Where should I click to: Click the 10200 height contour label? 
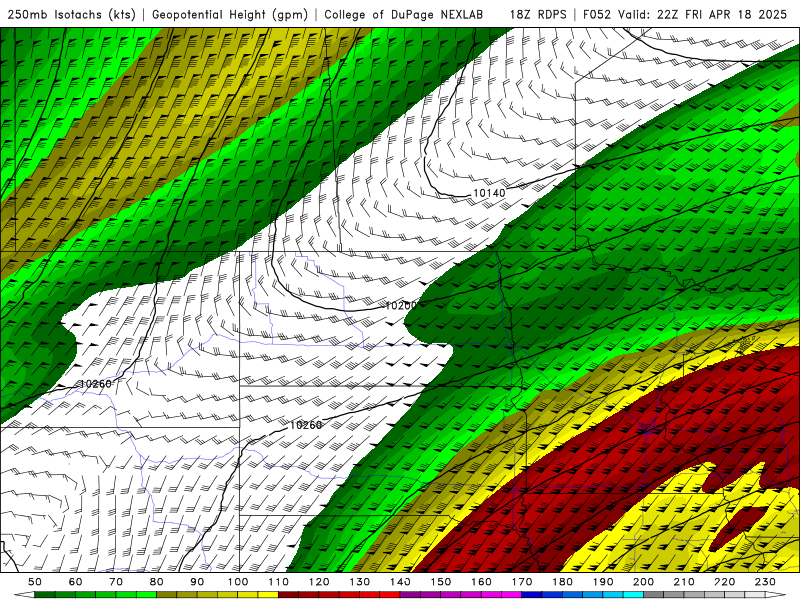[401, 306]
